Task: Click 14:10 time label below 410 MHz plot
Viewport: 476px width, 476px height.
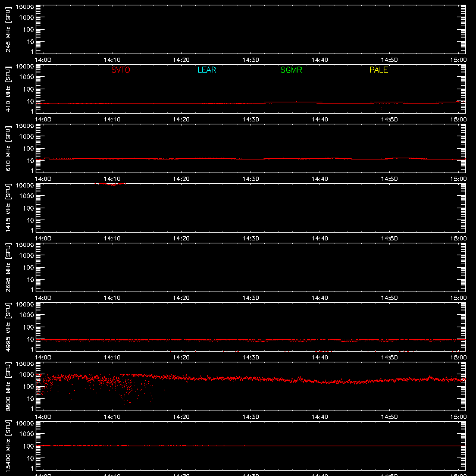Action: tap(112, 120)
